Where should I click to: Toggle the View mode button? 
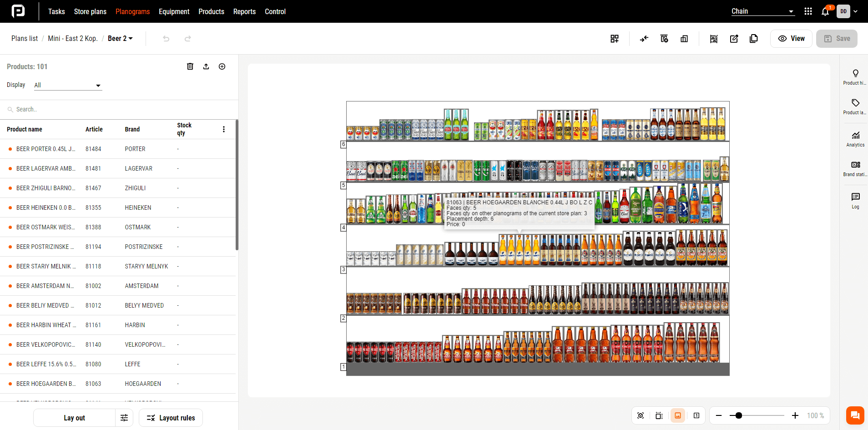point(791,39)
